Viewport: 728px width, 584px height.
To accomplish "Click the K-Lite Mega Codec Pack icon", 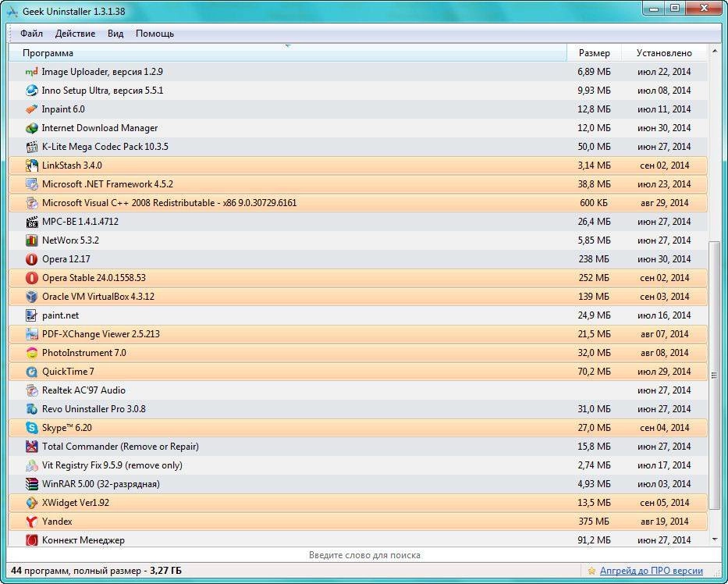I will 31,147.
